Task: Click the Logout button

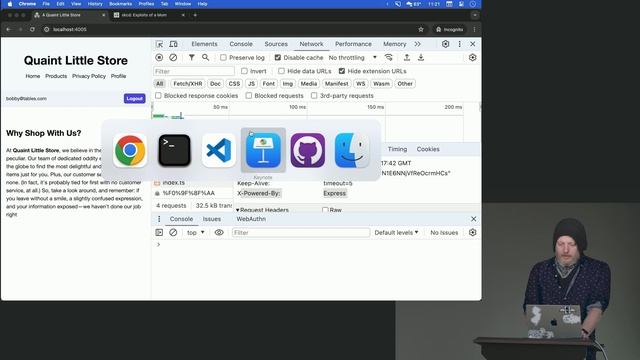Action: [x=135, y=98]
